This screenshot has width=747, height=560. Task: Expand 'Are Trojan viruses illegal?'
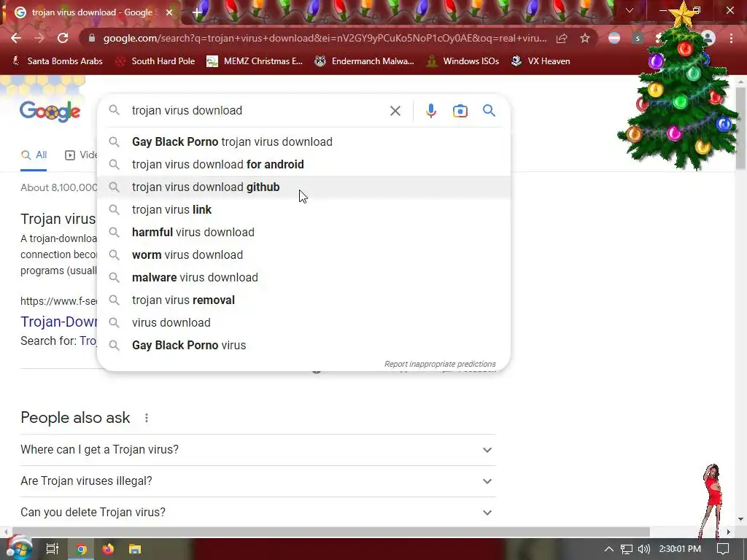pos(258,481)
